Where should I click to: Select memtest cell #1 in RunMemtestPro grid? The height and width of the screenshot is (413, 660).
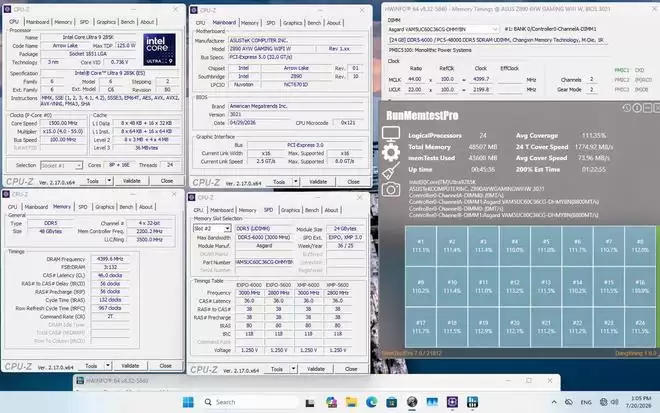421,246
